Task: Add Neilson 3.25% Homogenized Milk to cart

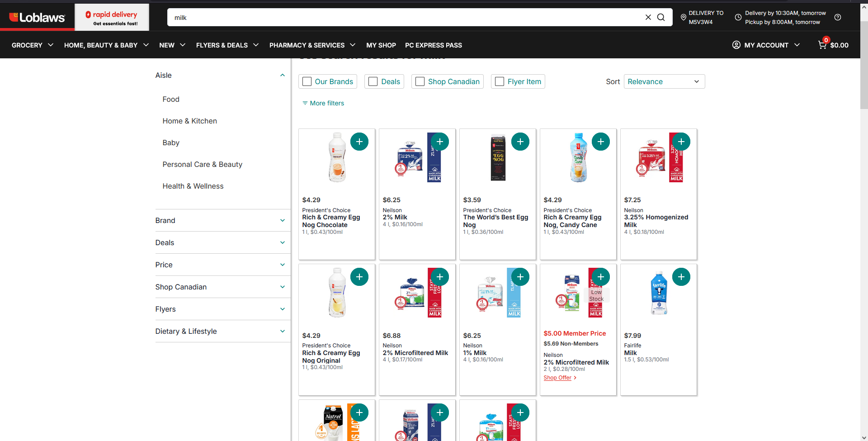Action: coord(681,142)
